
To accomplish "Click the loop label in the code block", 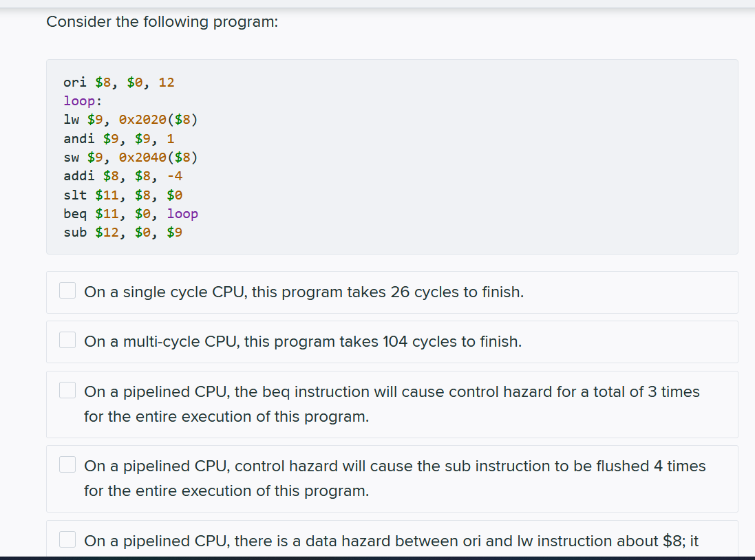I will click(x=81, y=100).
